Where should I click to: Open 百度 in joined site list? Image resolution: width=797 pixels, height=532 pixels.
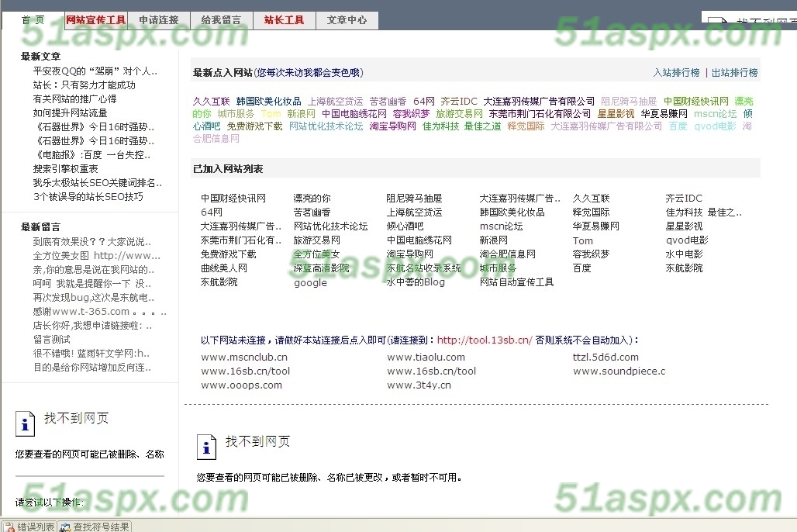582,268
